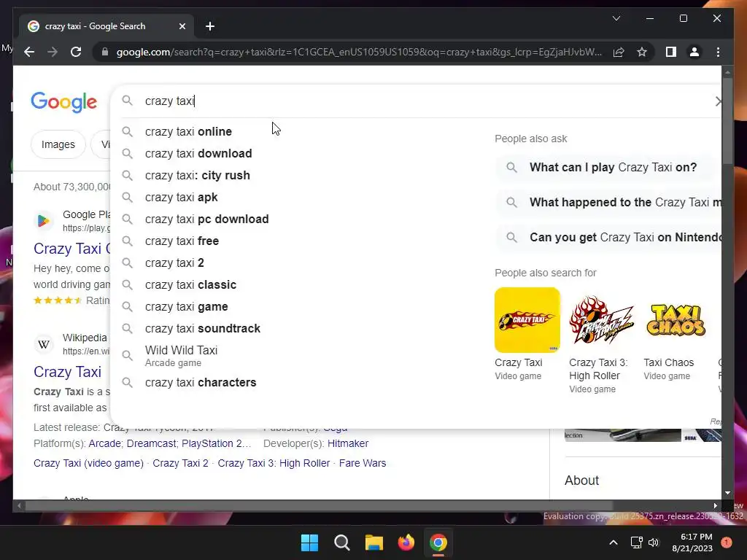Open the volume tray icon
The height and width of the screenshot is (560, 747).
[654, 542]
